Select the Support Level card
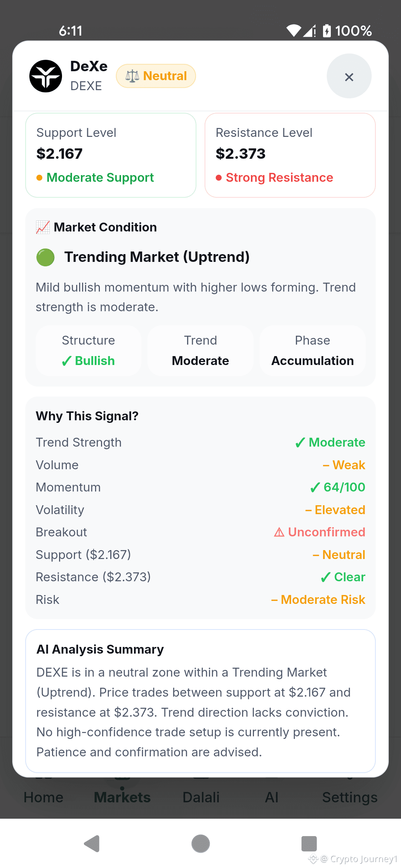 (111, 155)
